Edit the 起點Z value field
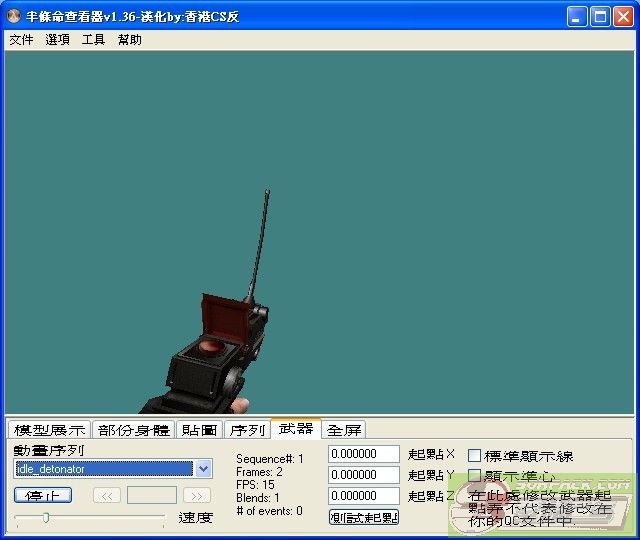The height and width of the screenshot is (540, 640). click(364, 496)
